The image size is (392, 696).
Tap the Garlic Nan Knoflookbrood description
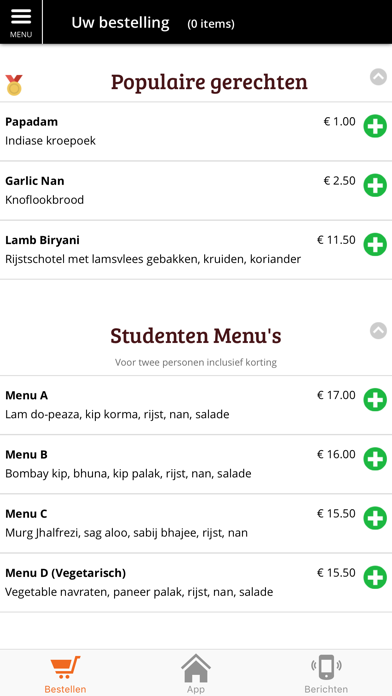pos(44,200)
